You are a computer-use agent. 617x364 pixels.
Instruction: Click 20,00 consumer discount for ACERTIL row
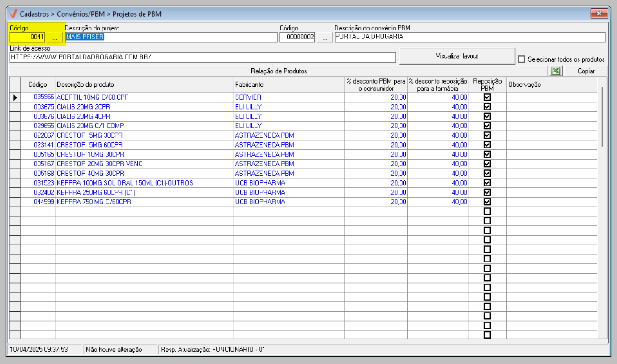tap(376, 97)
